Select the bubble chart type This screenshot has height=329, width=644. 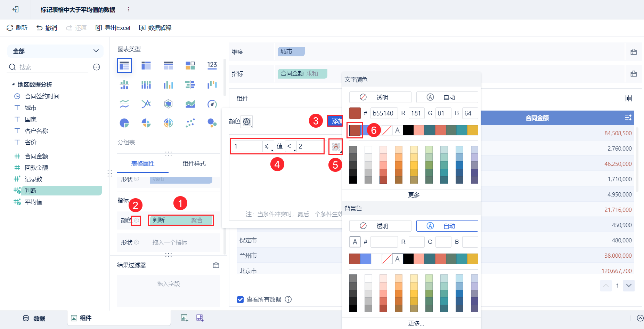[212, 123]
